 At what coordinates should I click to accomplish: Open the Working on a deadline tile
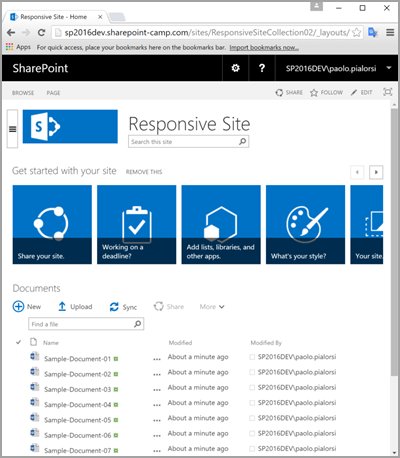click(137, 225)
